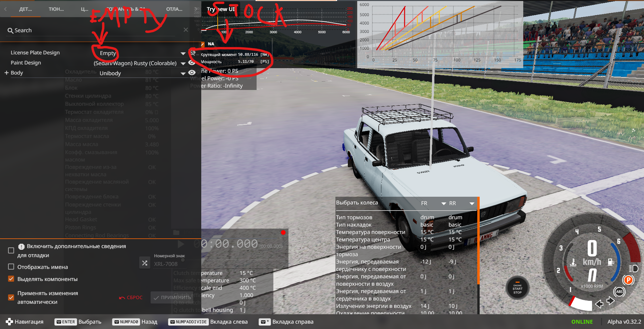
Task: Click the red recording dot on timer
Action: pyautogui.click(x=283, y=232)
